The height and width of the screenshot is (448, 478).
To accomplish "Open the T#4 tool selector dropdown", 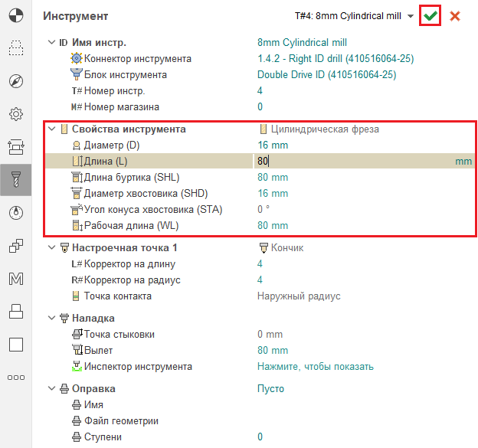I will (411, 16).
